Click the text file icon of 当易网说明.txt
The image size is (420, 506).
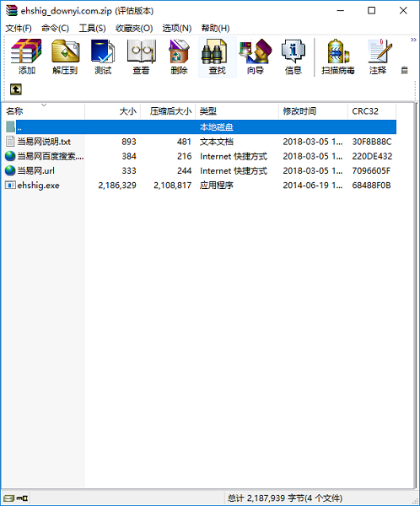[10, 142]
